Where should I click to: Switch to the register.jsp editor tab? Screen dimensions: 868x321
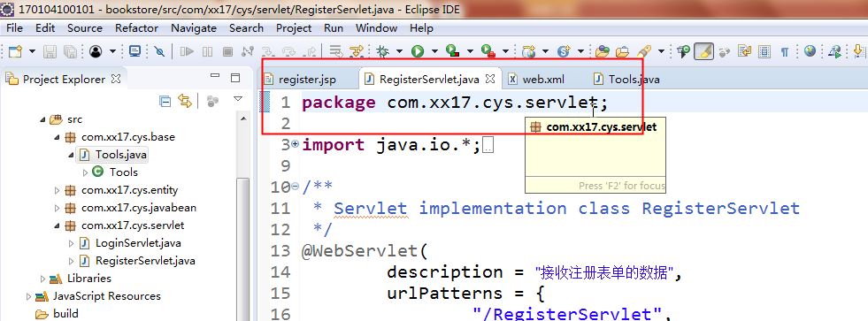click(x=307, y=79)
